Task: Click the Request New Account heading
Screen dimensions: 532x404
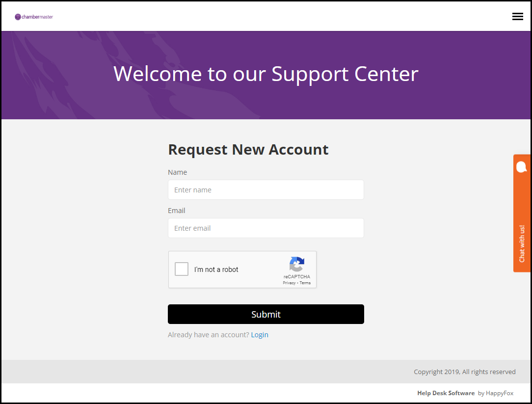Action: [248, 149]
